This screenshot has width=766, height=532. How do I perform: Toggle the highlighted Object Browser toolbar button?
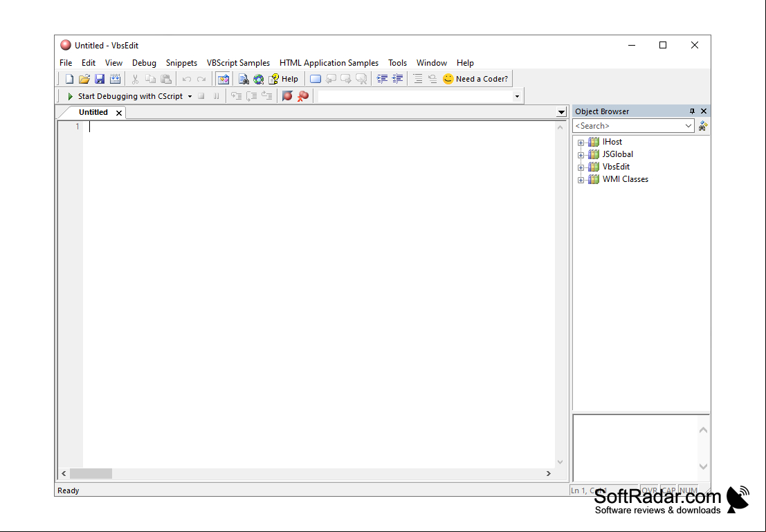224,79
